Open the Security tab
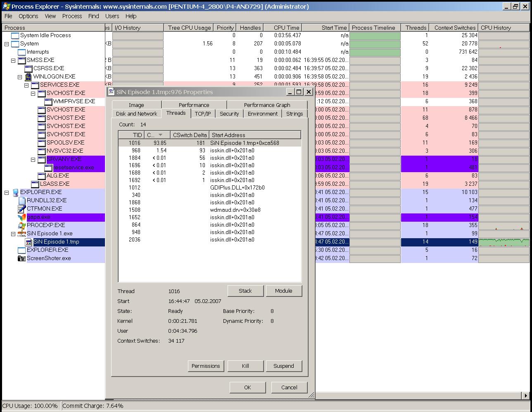 229,114
